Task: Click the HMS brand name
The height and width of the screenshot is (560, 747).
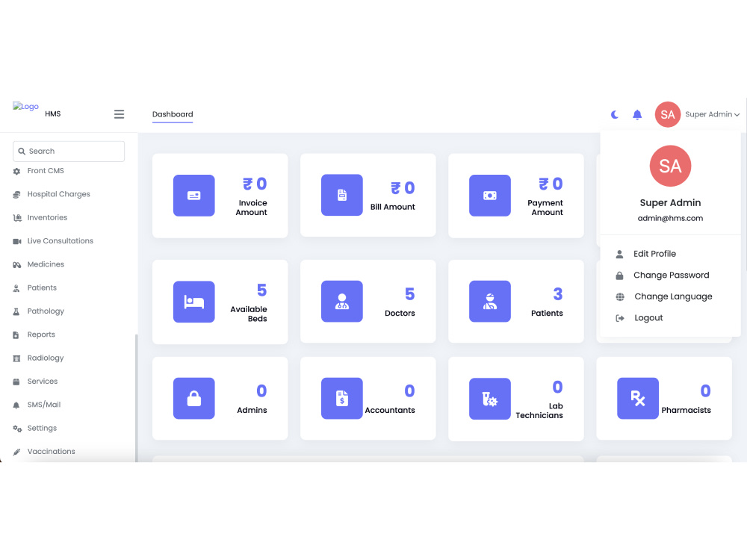Action: coord(53,113)
